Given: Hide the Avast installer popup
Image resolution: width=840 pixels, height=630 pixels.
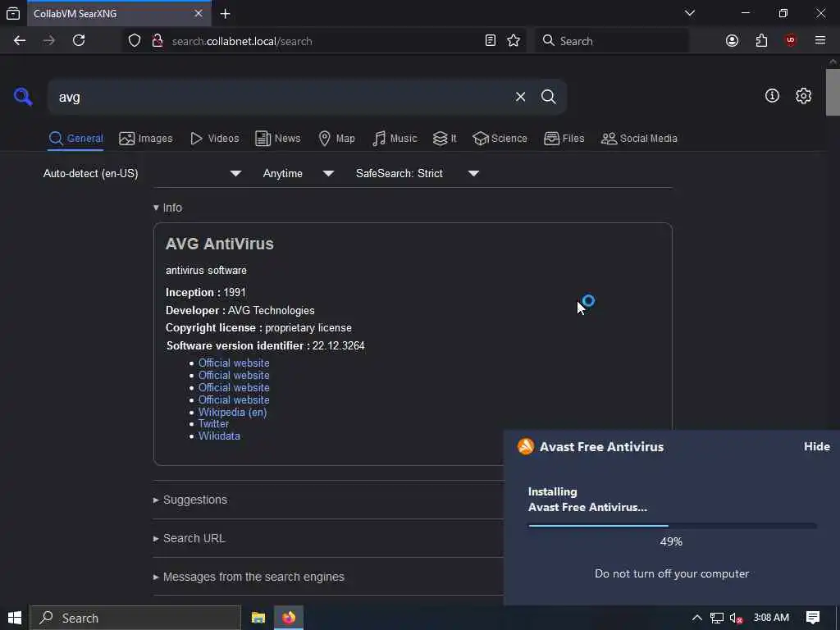Looking at the screenshot, I should tap(816, 446).
